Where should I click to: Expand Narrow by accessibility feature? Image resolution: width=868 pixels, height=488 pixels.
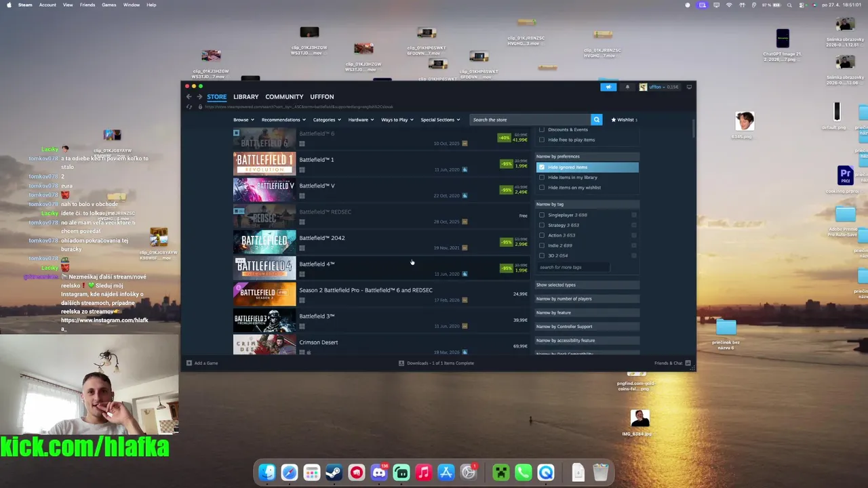click(587, 340)
